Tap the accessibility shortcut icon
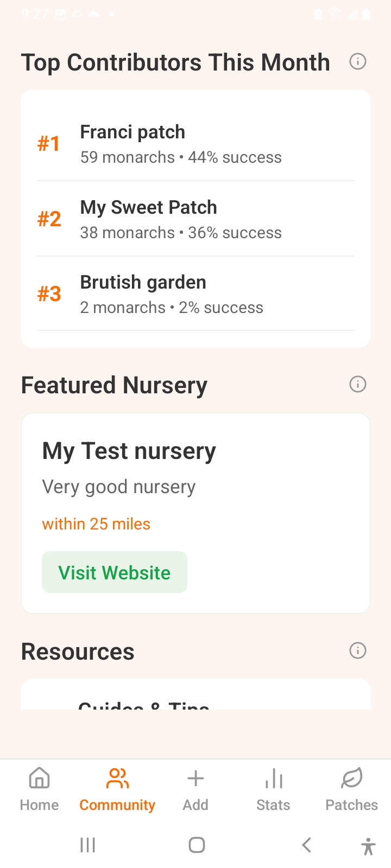 (x=368, y=846)
